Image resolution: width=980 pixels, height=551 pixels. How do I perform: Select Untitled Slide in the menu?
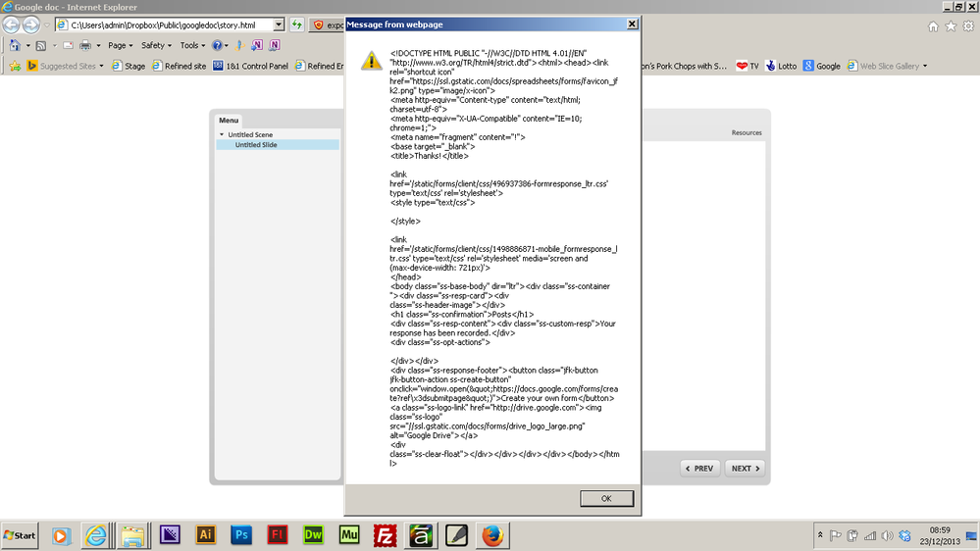[x=278, y=144]
